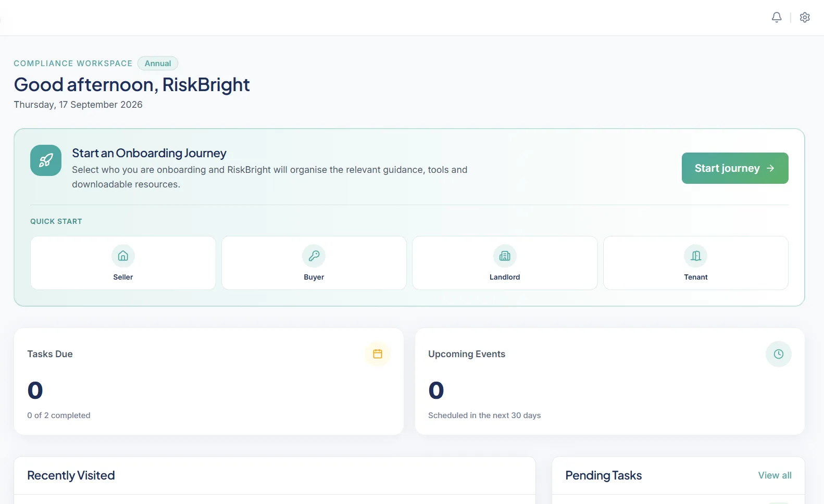Start the onboarding journey
This screenshot has width=824, height=504.
pyautogui.click(x=735, y=168)
